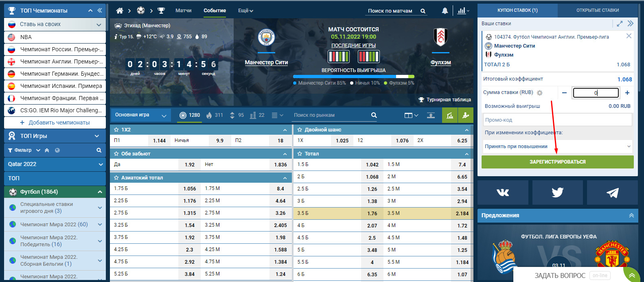Search icon in the filter bar

99,150
